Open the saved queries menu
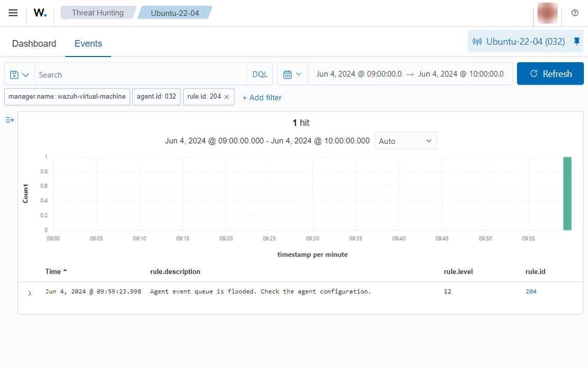 point(20,75)
